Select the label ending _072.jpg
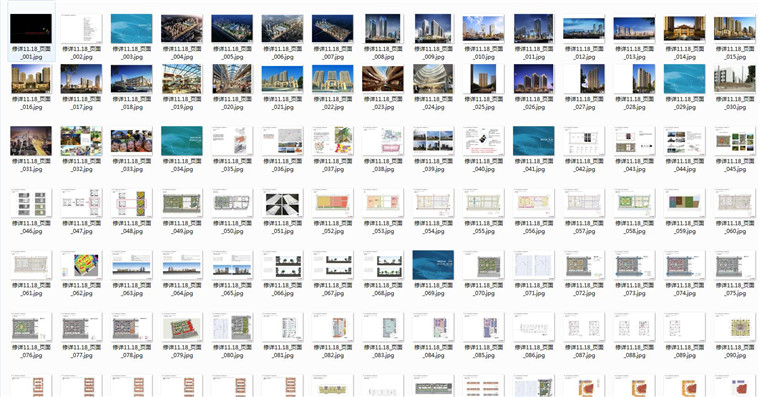This screenshot has width=760, height=397. pos(584,289)
